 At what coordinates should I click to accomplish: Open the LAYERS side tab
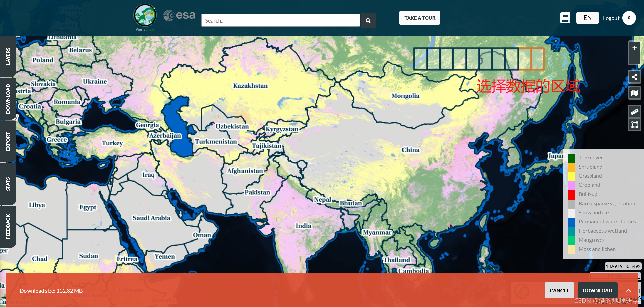(x=8, y=56)
